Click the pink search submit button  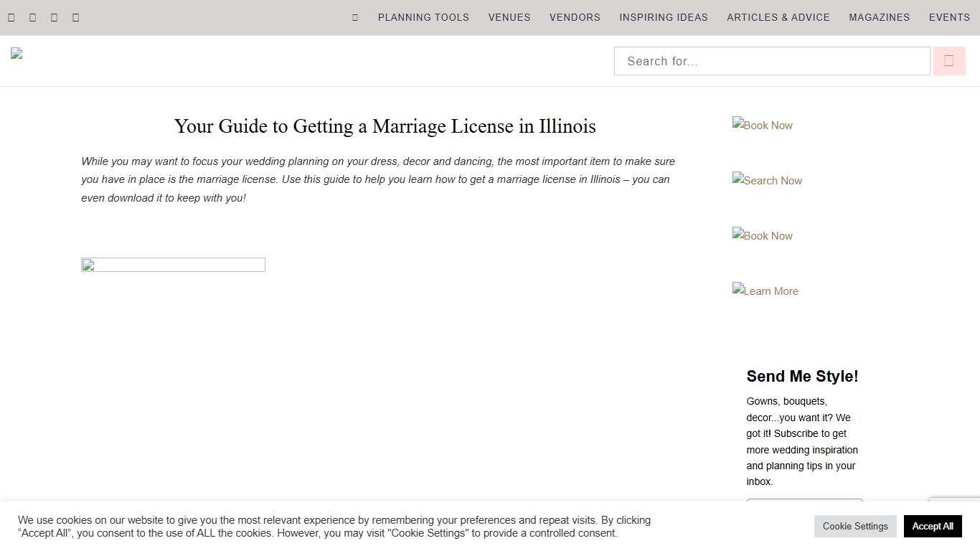pos(949,60)
